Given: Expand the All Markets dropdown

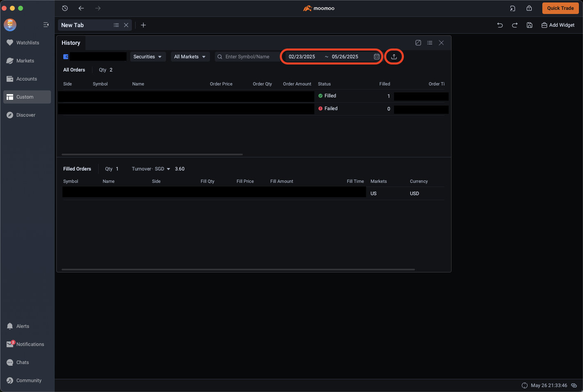Looking at the screenshot, I should 190,57.
